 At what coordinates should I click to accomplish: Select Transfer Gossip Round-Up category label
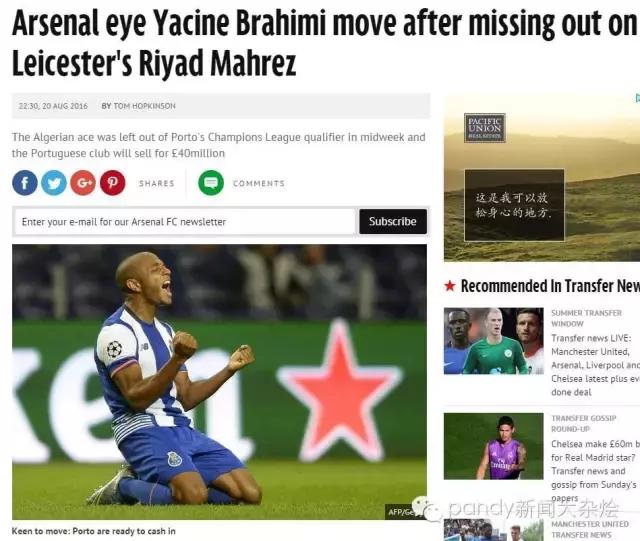[x=584, y=423]
